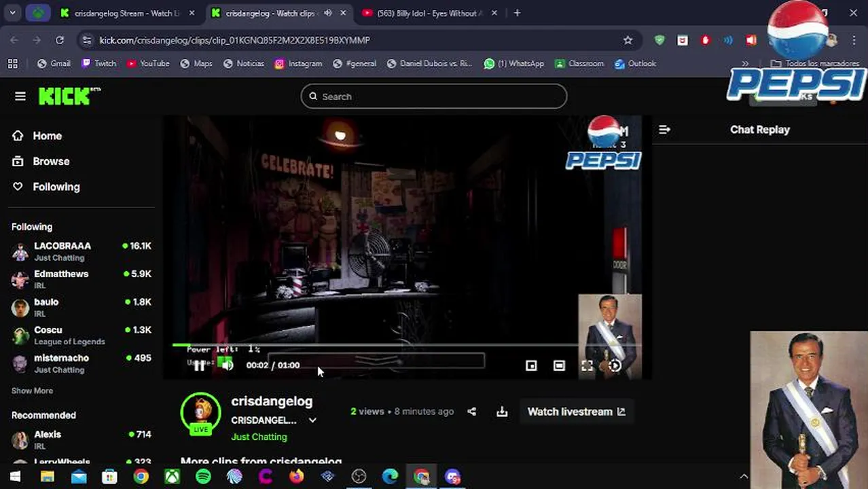Open Maps bookmark
The width and height of the screenshot is (868, 489).
click(196, 63)
